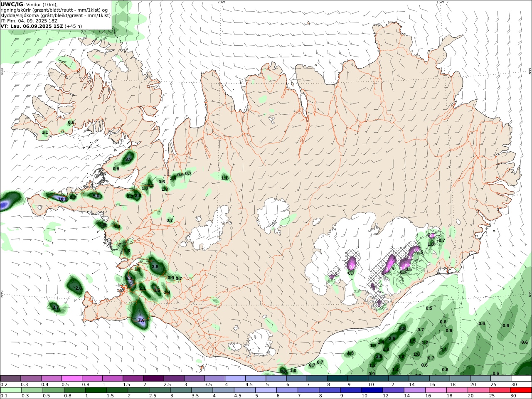
Task: Click the '3.8' rainfall value on the map
Action: [x=155, y=266]
